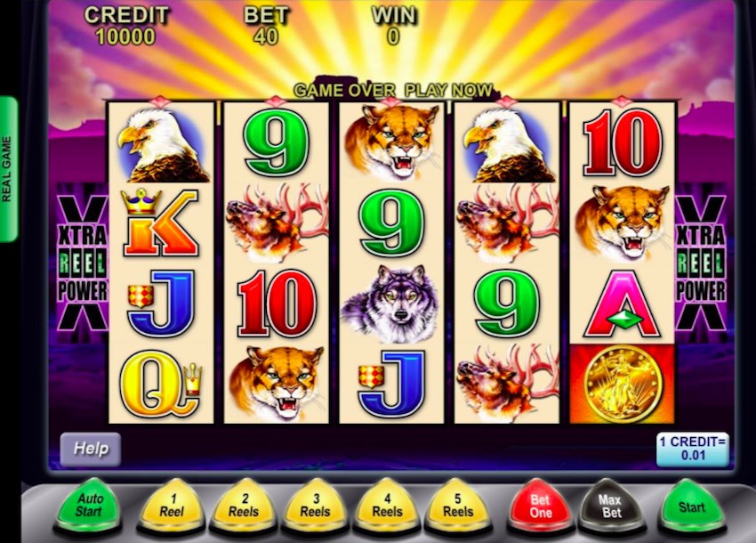Viewport: 756px width, 543px height.
Task: Click the left Xtra Reel Power logo
Action: coord(83,263)
